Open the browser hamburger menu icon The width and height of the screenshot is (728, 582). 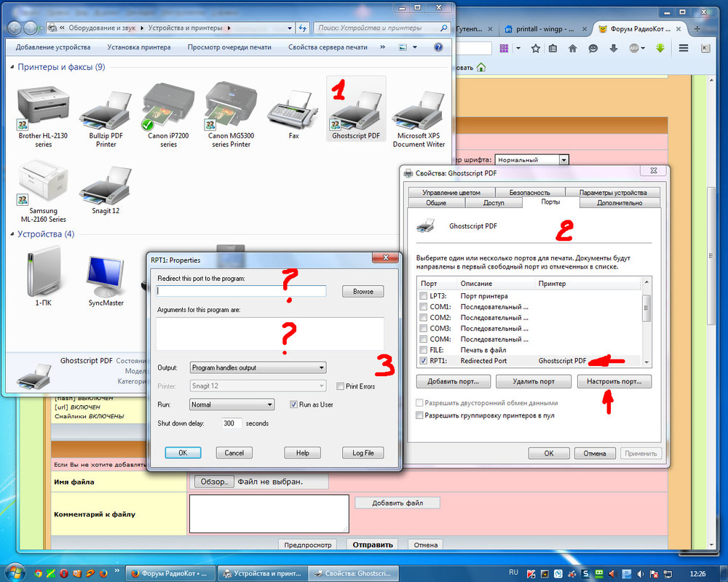tap(684, 48)
